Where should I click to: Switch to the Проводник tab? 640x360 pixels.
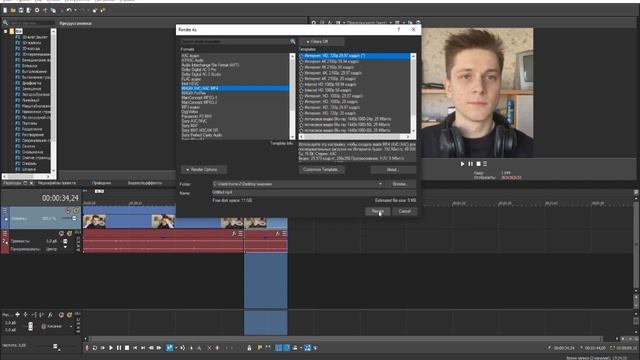101,183
